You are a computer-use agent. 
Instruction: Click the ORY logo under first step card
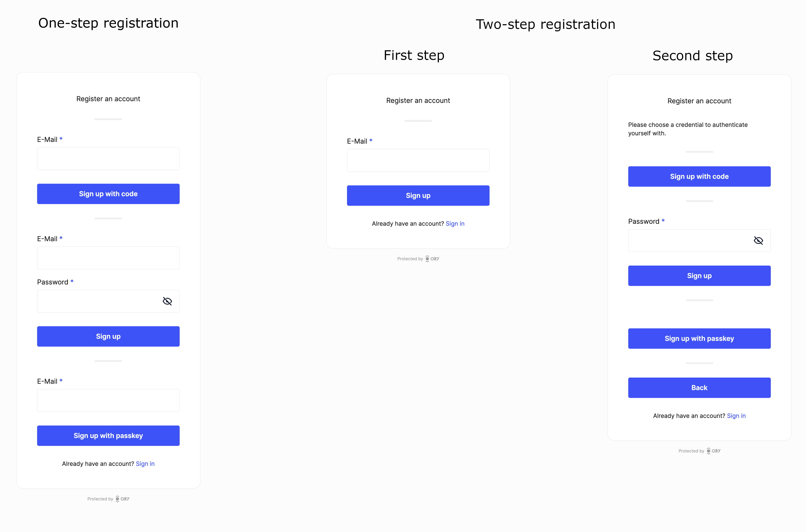pos(432,259)
